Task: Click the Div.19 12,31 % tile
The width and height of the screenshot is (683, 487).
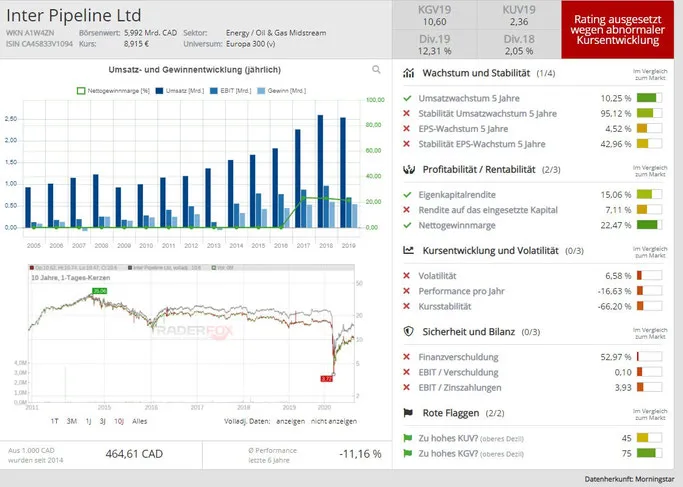Action: 434,44
